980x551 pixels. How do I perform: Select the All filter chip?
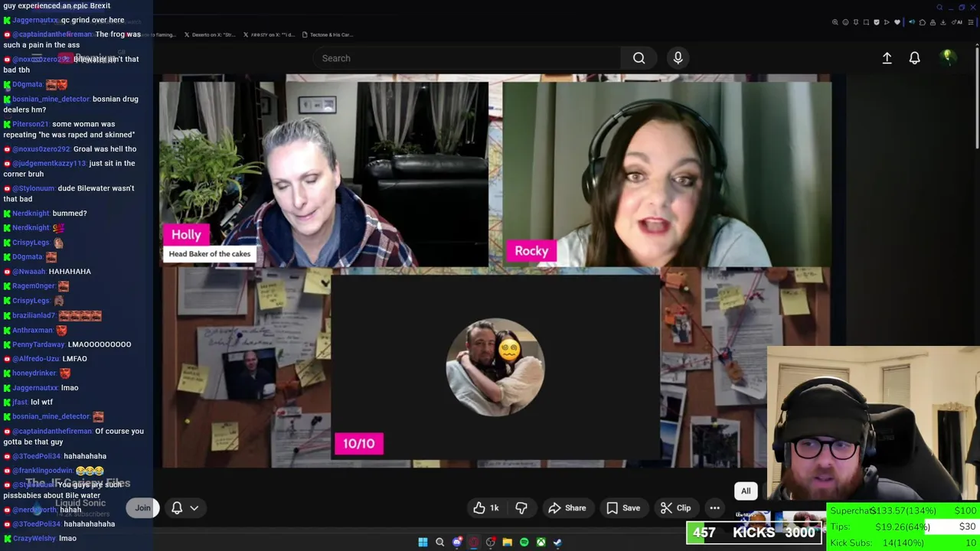point(746,491)
